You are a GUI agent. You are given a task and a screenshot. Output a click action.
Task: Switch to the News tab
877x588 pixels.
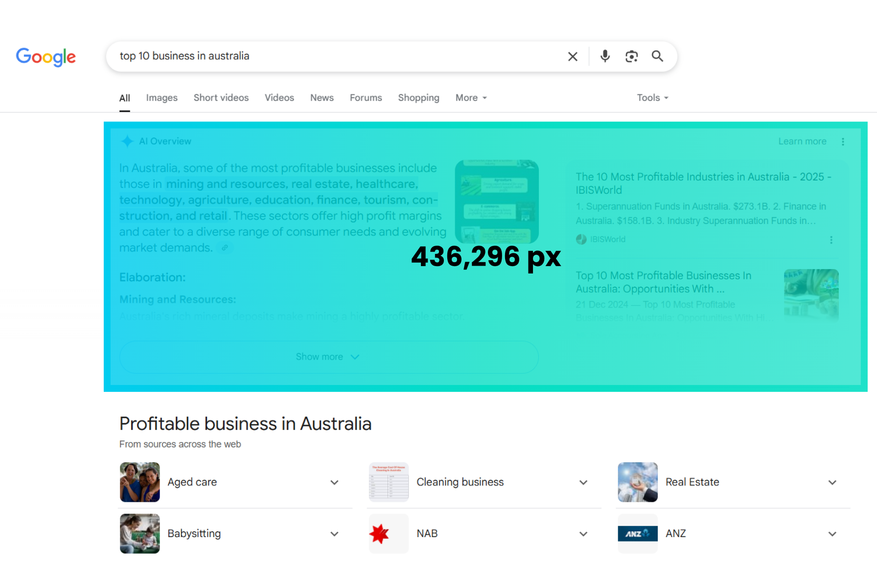322,98
